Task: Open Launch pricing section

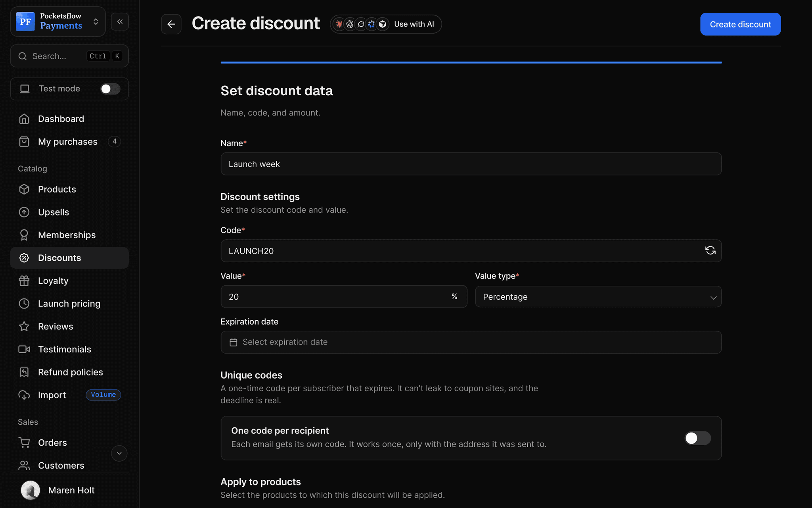Action: click(69, 304)
